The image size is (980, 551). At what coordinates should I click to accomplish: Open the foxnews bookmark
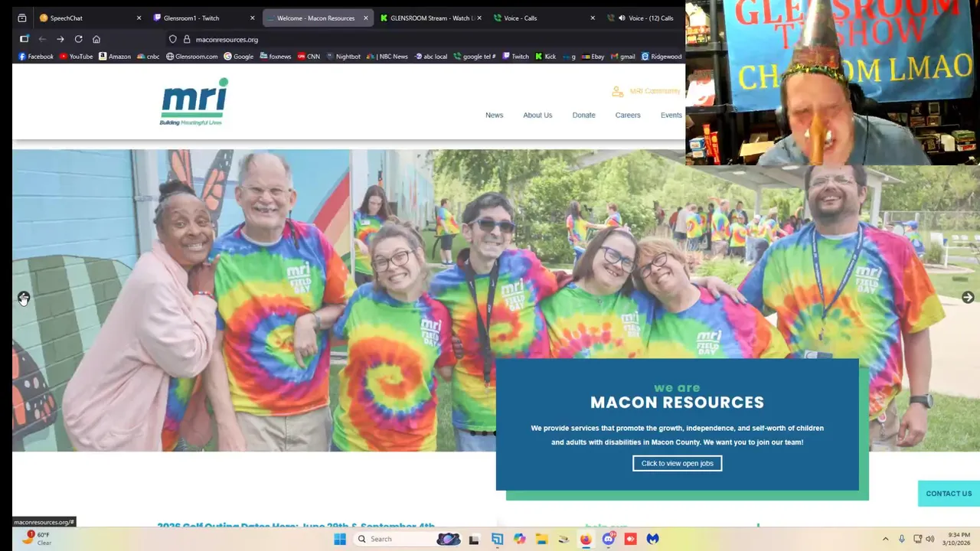tap(275, 56)
